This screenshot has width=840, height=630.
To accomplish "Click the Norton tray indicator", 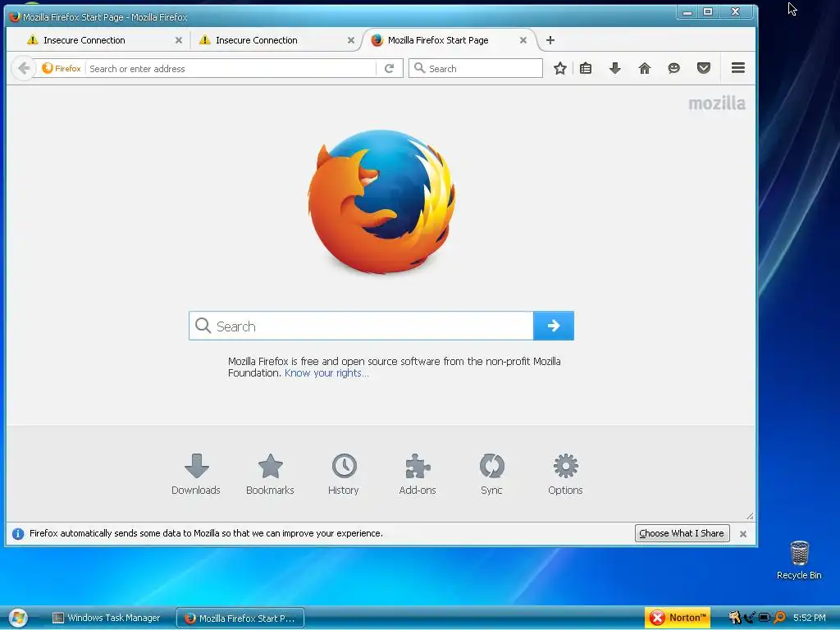I will coord(678,618).
